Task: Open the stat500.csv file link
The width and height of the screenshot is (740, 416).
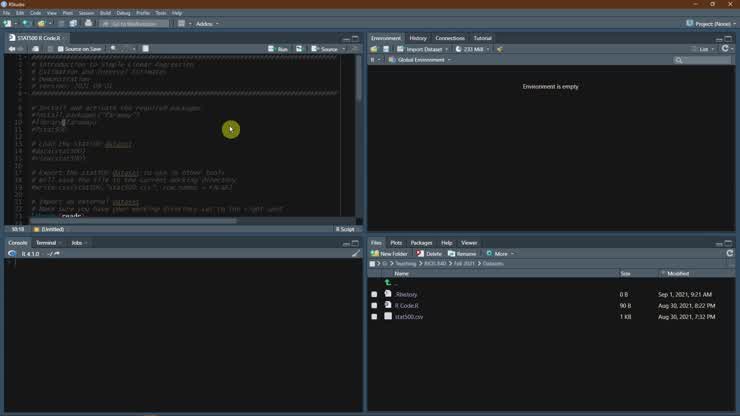Action: 409,316
